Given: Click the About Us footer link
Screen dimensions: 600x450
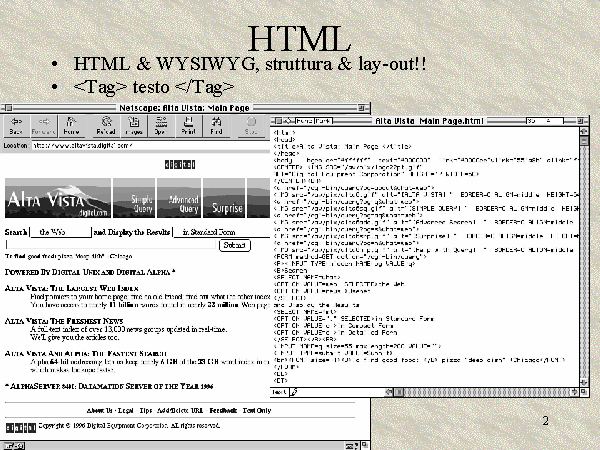Looking at the screenshot, I should pos(99,410).
